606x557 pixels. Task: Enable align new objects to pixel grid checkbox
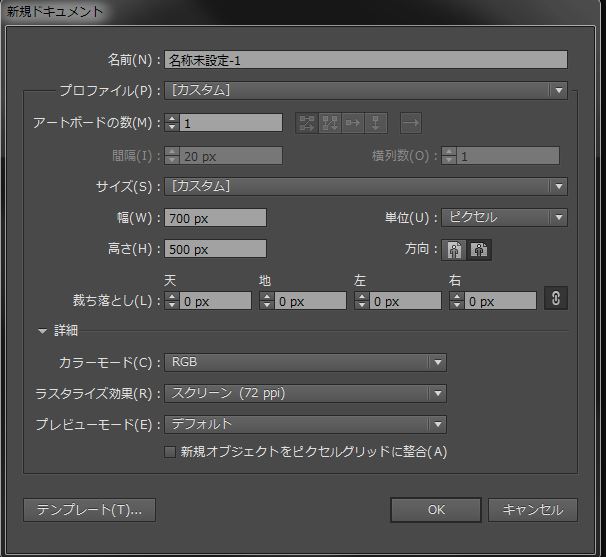170,451
